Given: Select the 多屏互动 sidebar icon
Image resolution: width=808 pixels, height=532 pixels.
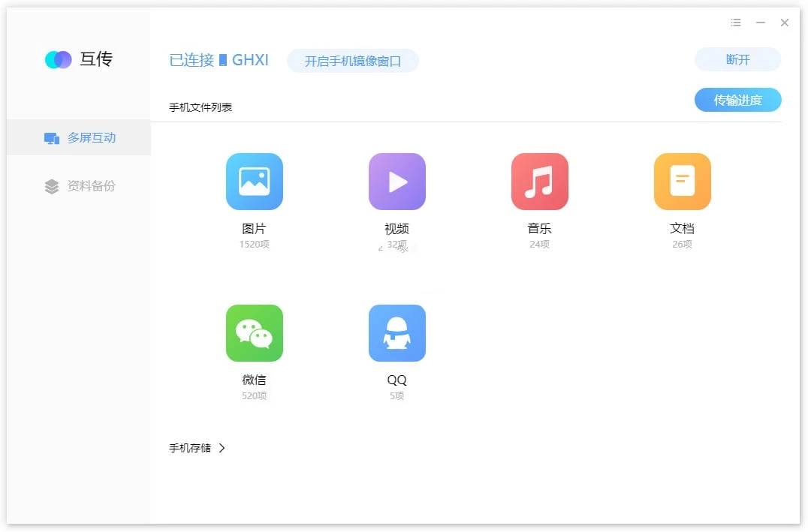Looking at the screenshot, I should pos(51,137).
